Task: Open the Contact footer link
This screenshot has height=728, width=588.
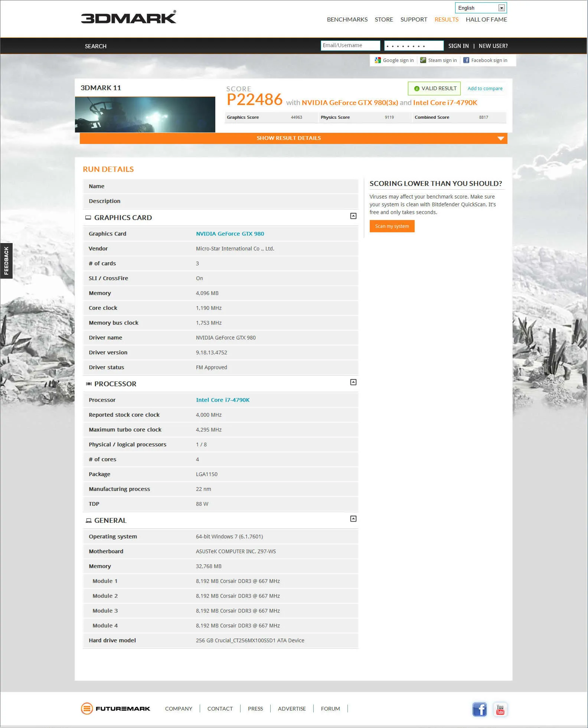Action: tap(220, 709)
